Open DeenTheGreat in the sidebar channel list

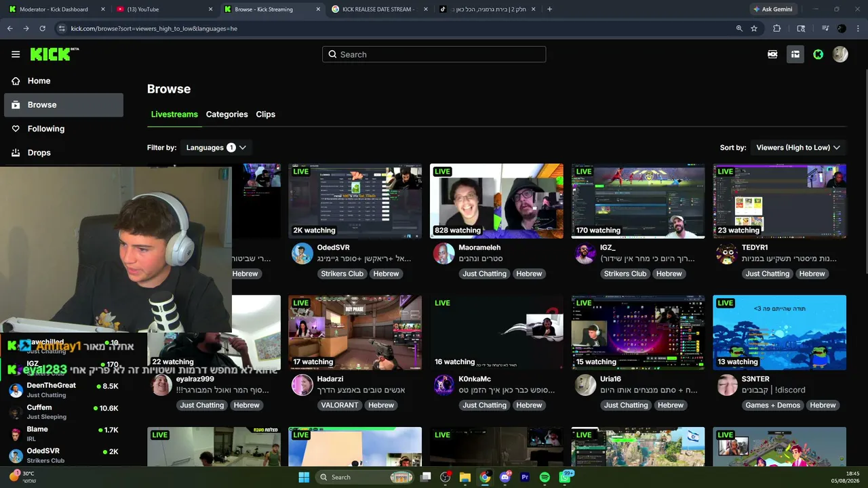(64, 390)
